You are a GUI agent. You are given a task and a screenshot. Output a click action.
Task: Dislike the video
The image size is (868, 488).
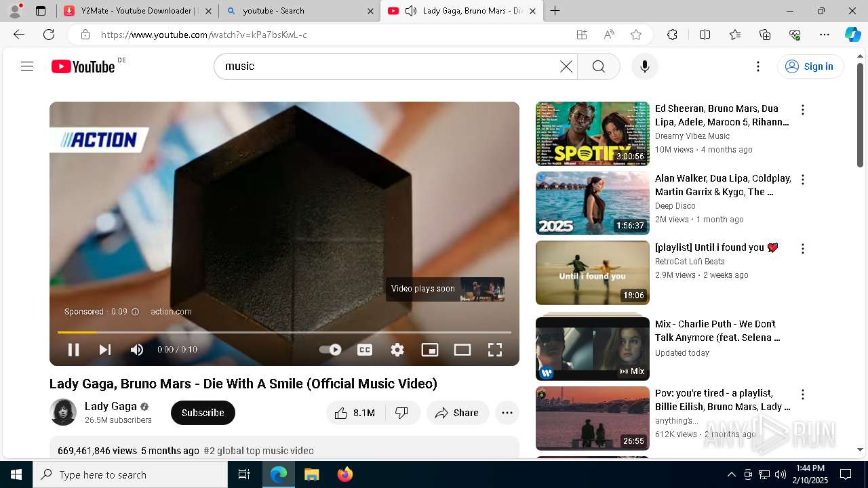tap(402, 413)
